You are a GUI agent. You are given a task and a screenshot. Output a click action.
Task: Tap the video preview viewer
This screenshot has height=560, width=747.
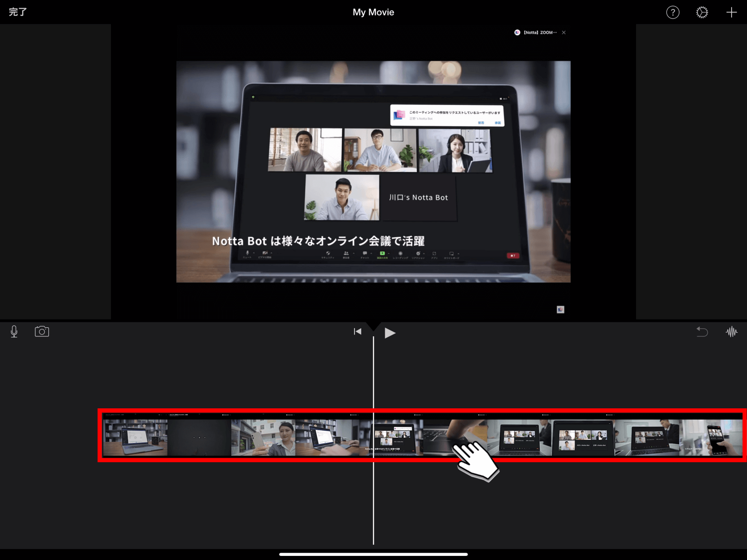(373, 172)
